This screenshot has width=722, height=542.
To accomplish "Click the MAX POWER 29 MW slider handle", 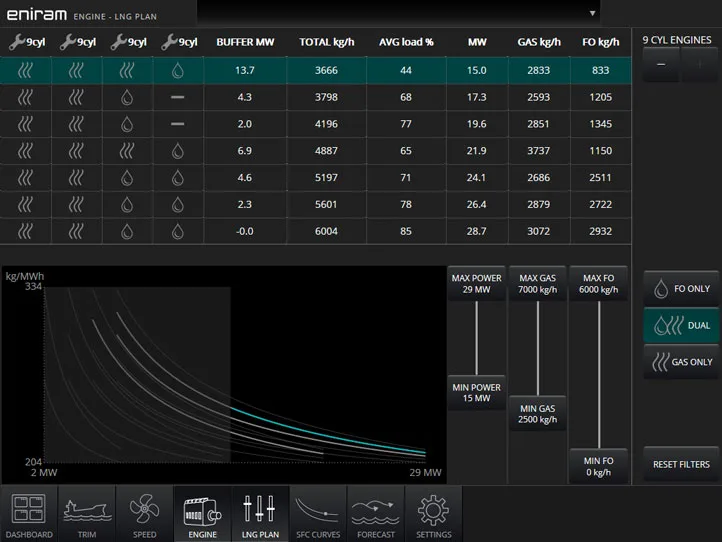I will (477, 284).
